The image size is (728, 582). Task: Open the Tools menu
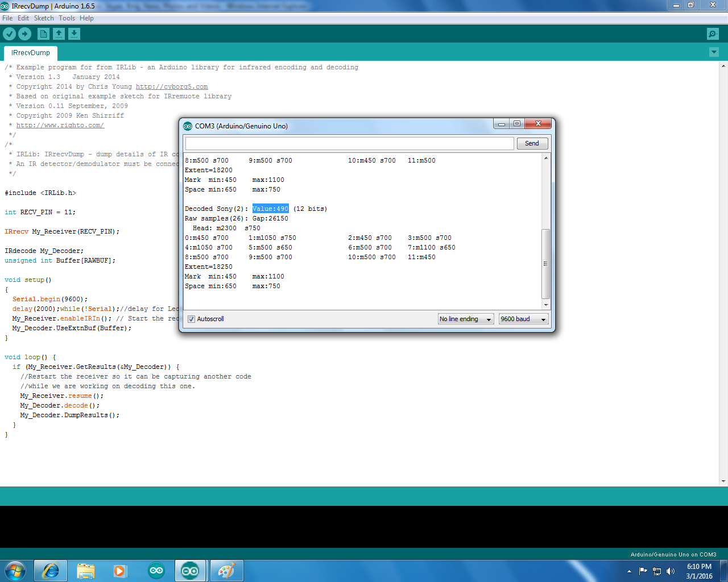click(x=67, y=18)
